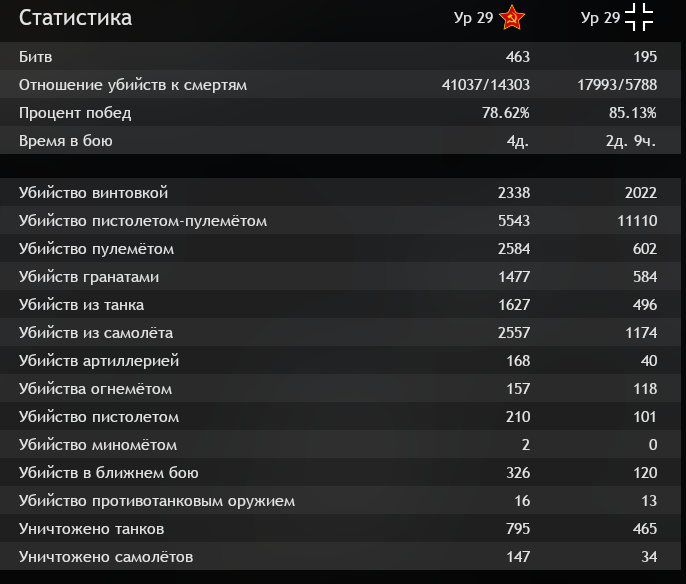
Task: Select the Убийство противотанковым оружием row
Action: tap(340, 500)
